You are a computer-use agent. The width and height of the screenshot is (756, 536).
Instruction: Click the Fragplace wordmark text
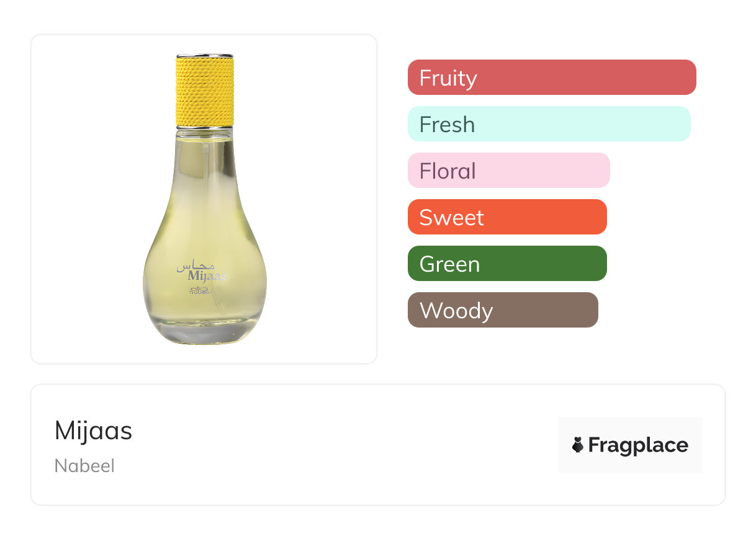click(x=638, y=445)
